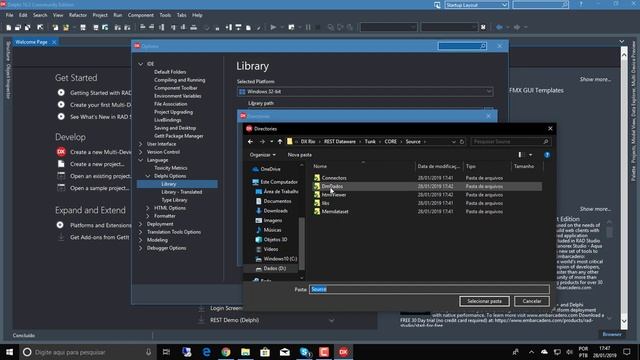Open the view options dropdown arrow
The image size is (640, 360).
pos(530,155)
